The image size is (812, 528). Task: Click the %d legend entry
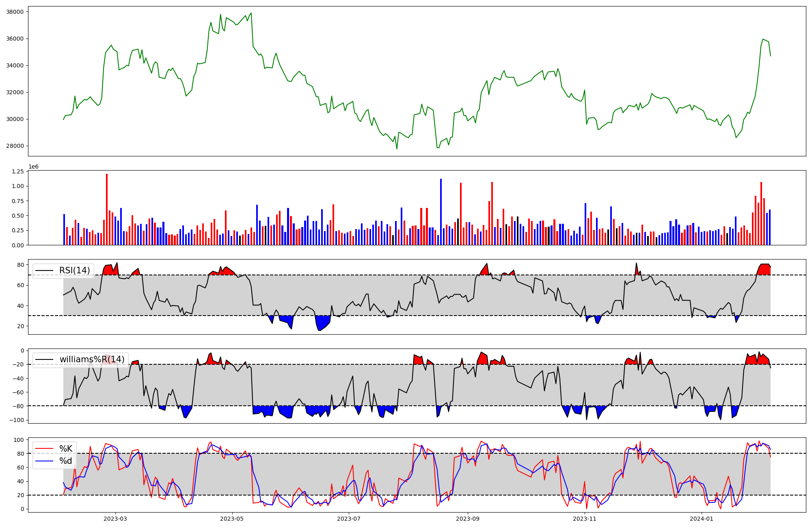pos(66,461)
